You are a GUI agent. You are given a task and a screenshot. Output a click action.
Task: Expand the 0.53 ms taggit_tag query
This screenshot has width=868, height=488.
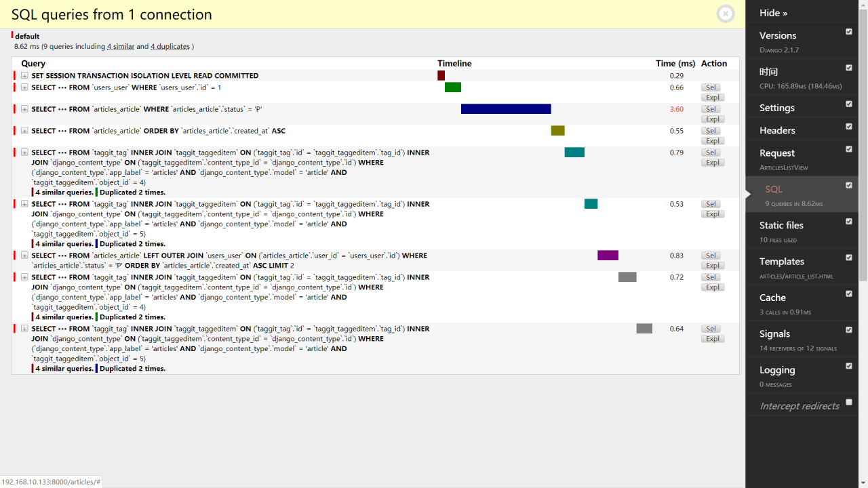coord(24,204)
